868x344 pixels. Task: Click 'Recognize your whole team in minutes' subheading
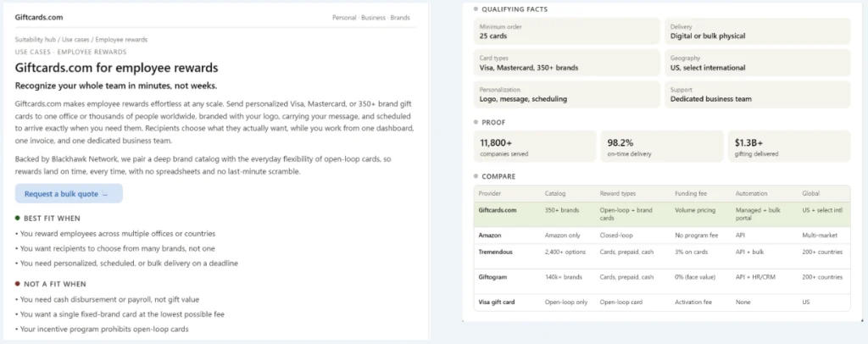point(115,86)
